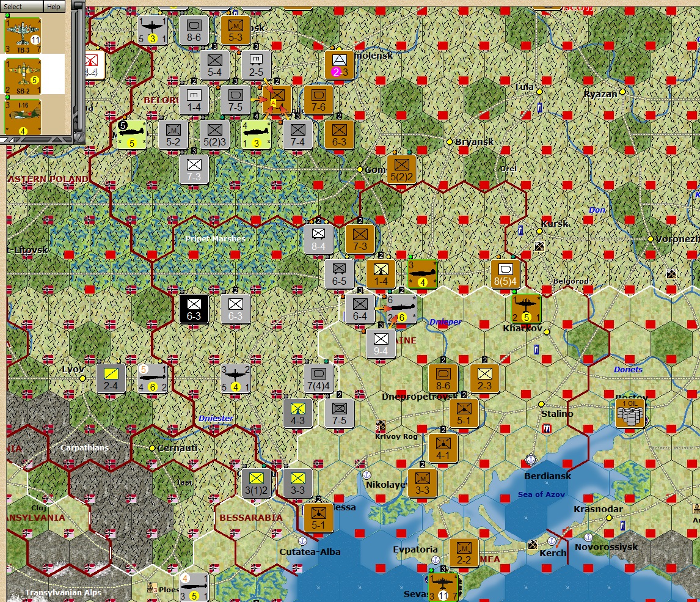
Task: Select the gray 1-4 unit in Belorussia
Action: (x=194, y=100)
